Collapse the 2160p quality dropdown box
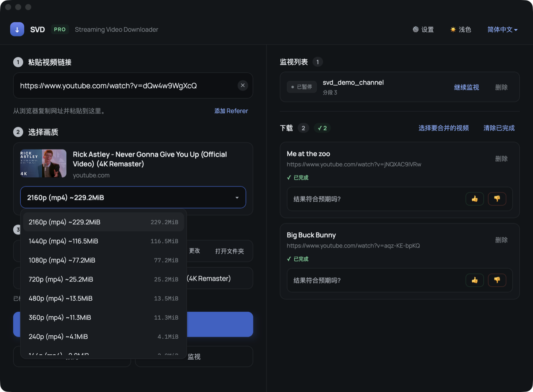This screenshot has width=533, height=392. click(133, 197)
